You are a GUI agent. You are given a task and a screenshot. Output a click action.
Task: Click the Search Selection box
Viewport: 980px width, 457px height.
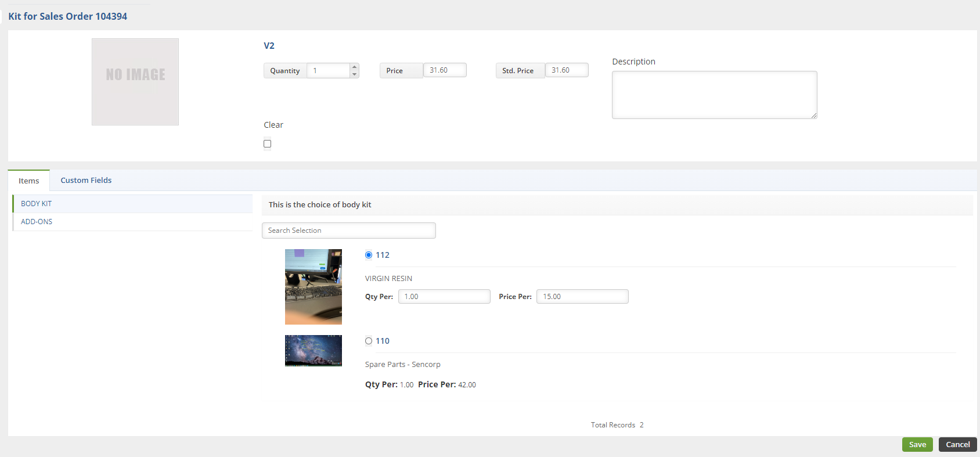tap(349, 231)
